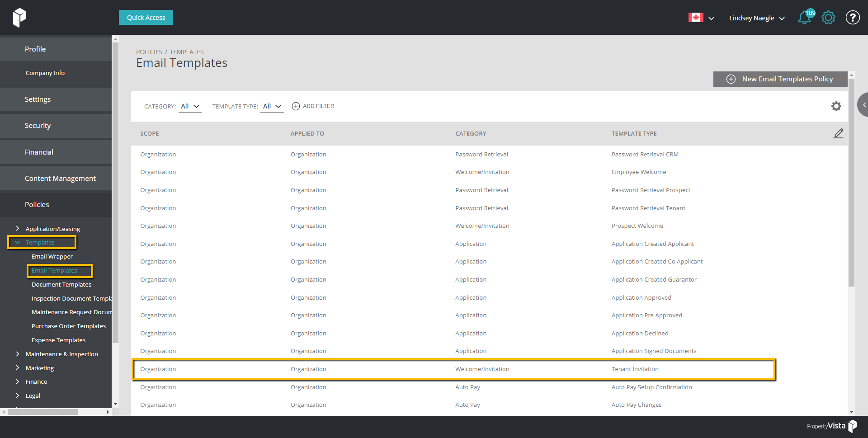Select Email Wrapper in the sidebar
The width and height of the screenshot is (868, 438).
tap(52, 256)
